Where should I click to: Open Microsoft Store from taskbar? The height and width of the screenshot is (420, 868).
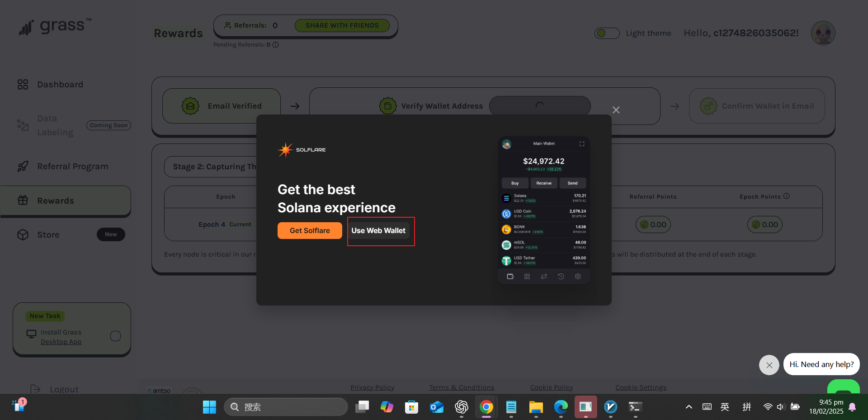(411, 407)
